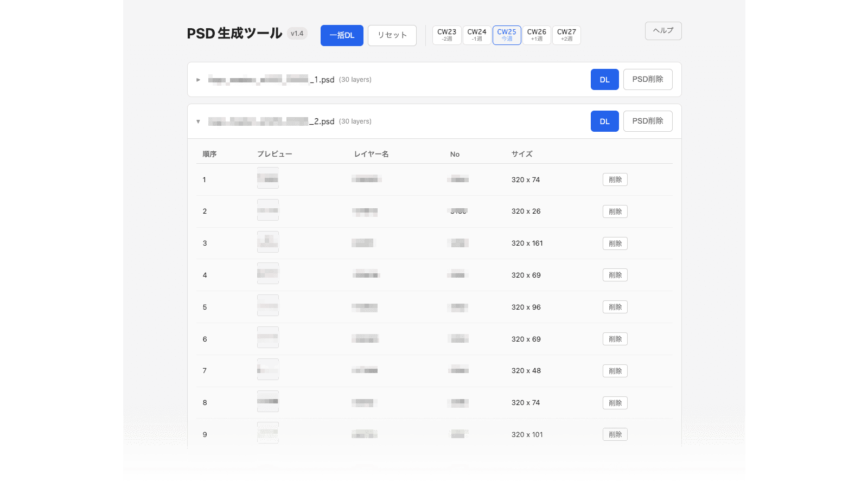Delete the _2.psd file with PSD削除
The width and height of the screenshot is (868, 488).
coord(648,121)
